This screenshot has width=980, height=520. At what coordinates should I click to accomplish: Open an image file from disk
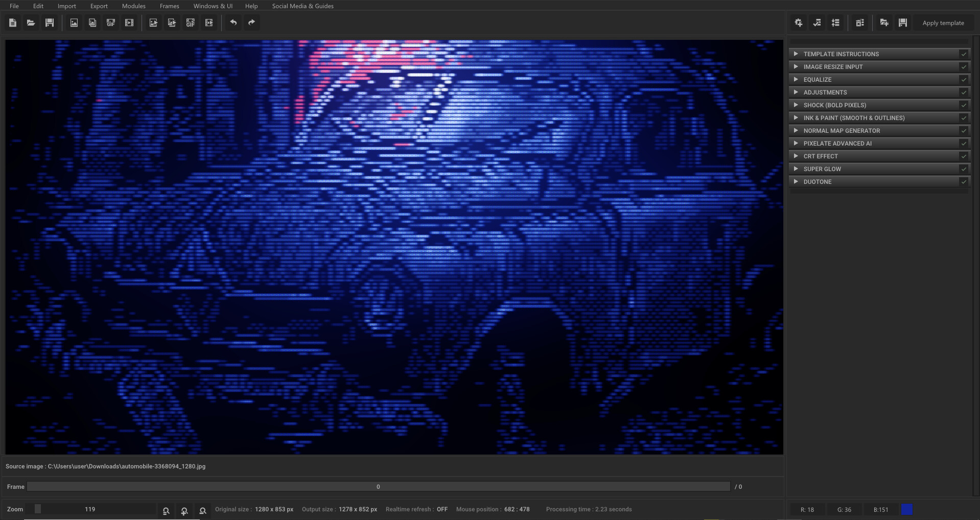point(31,22)
